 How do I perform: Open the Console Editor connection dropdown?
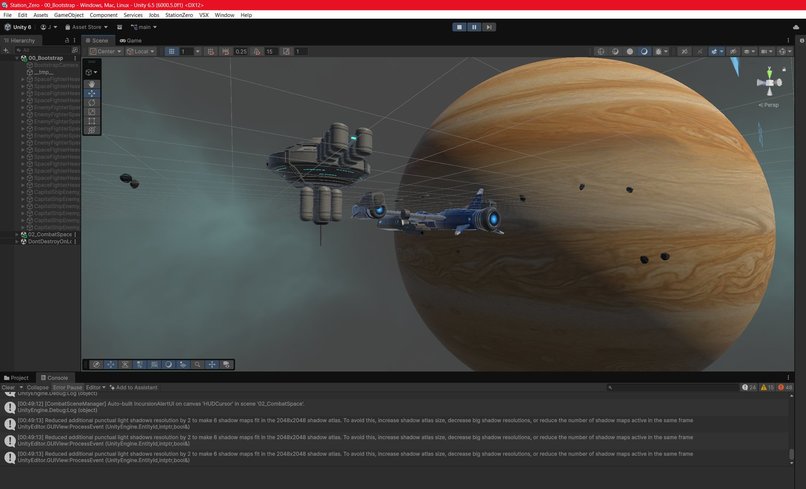[96, 387]
